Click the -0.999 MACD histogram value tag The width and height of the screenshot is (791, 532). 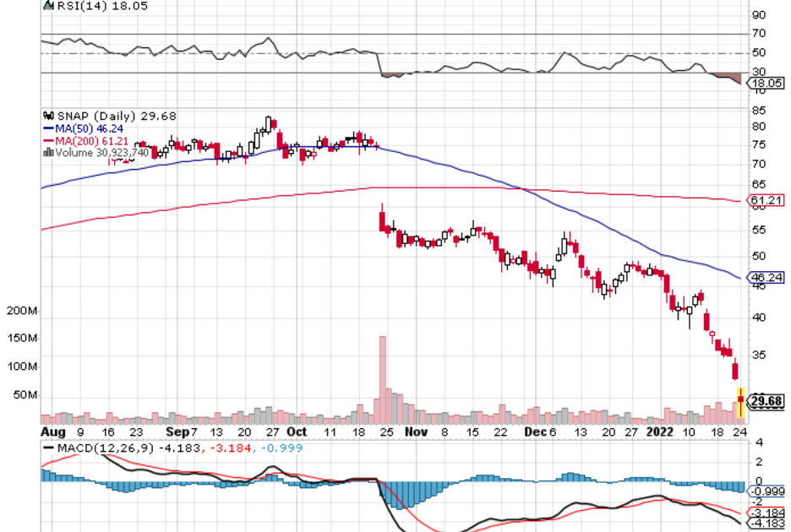click(x=765, y=491)
